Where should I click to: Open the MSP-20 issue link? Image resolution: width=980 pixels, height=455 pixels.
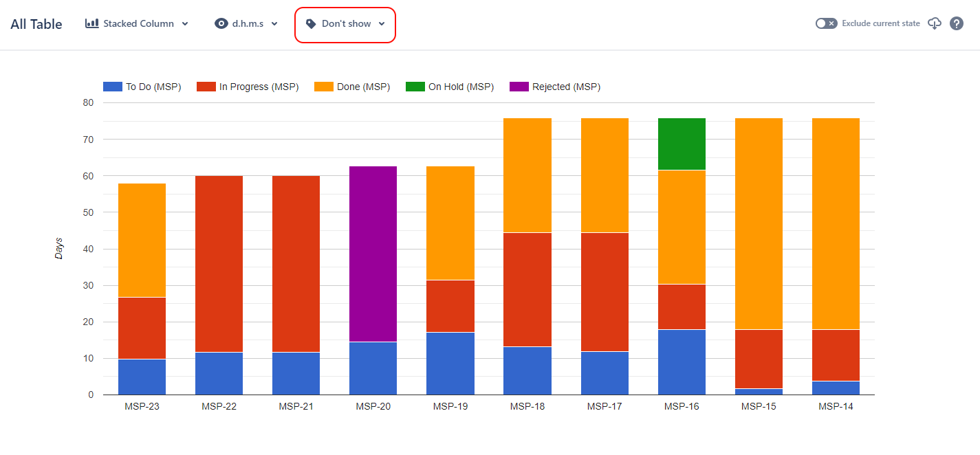coord(373,406)
